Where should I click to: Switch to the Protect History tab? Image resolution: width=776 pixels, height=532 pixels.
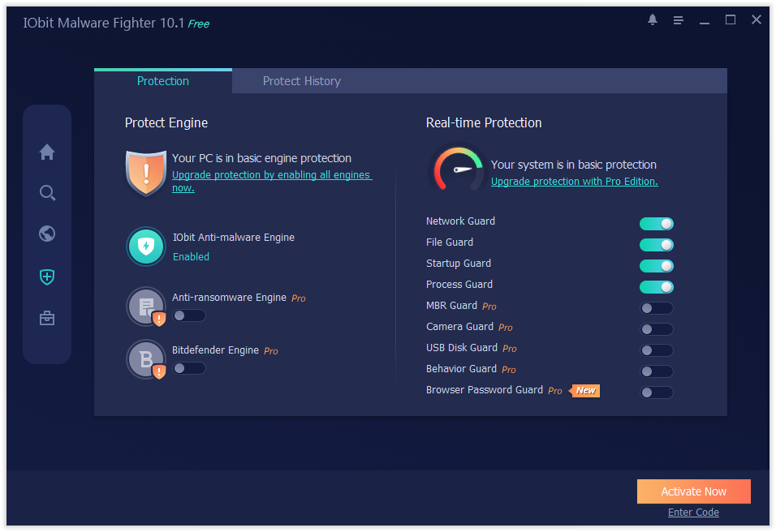(301, 80)
